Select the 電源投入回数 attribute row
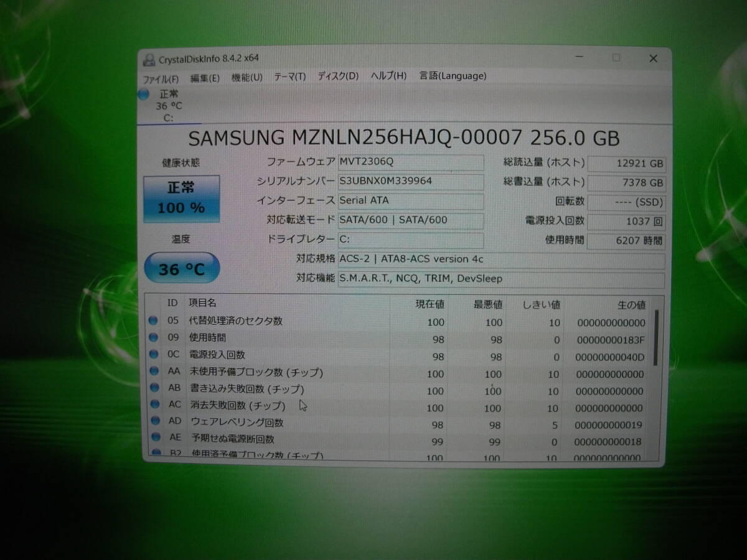 point(398,356)
